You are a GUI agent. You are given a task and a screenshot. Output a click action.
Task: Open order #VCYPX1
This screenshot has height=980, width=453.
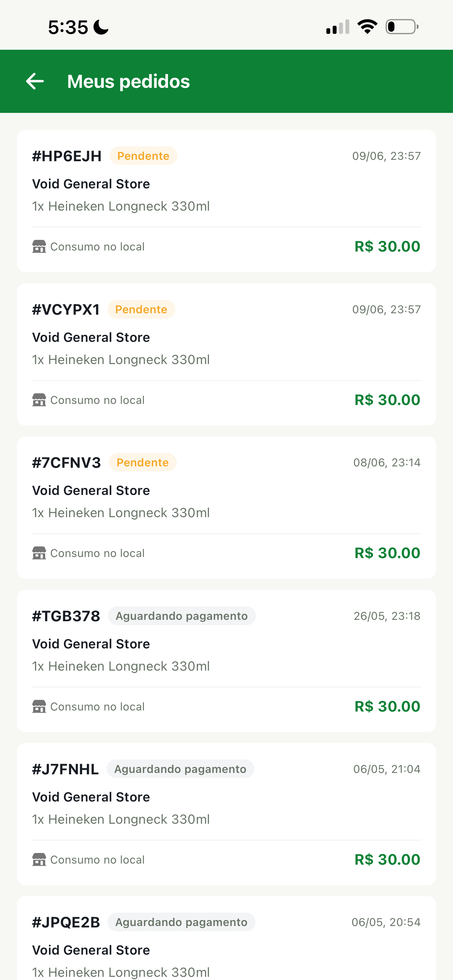(x=226, y=354)
